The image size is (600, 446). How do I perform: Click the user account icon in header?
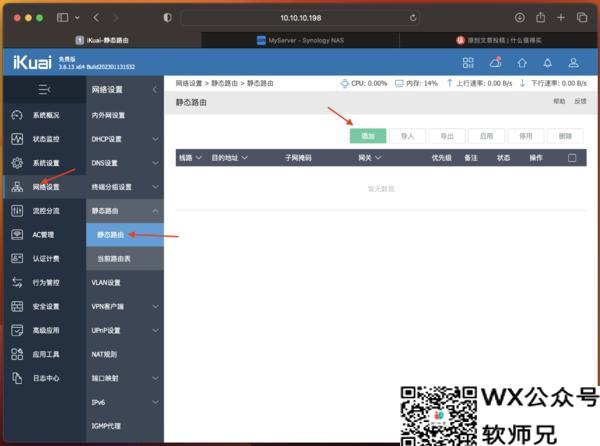click(x=573, y=63)
